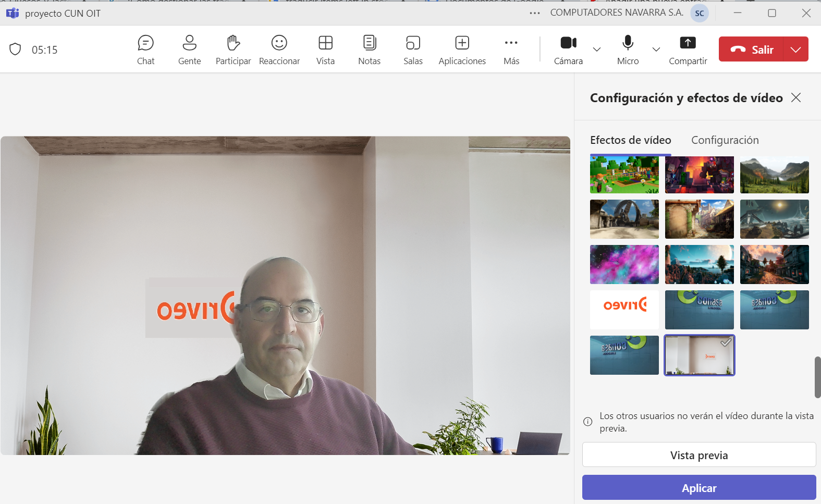821x504 pixels.
Task: Select the checked office background thumbnail
Action: pos(699,355)
